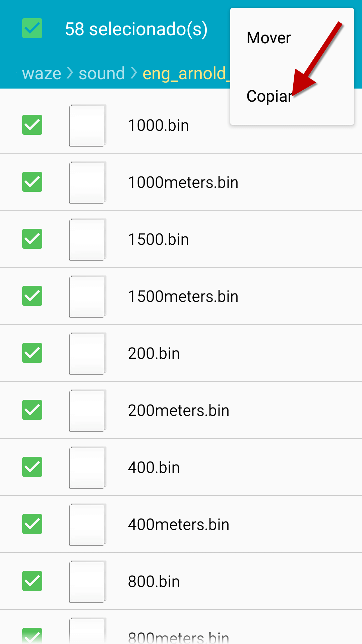Click the chevron after waze in breadcrumb

tap(70, 73)
